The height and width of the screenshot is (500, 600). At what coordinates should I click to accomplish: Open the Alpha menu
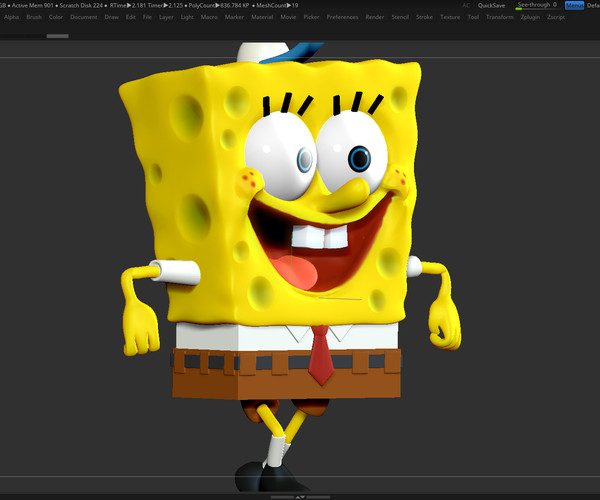click(11, 17)
